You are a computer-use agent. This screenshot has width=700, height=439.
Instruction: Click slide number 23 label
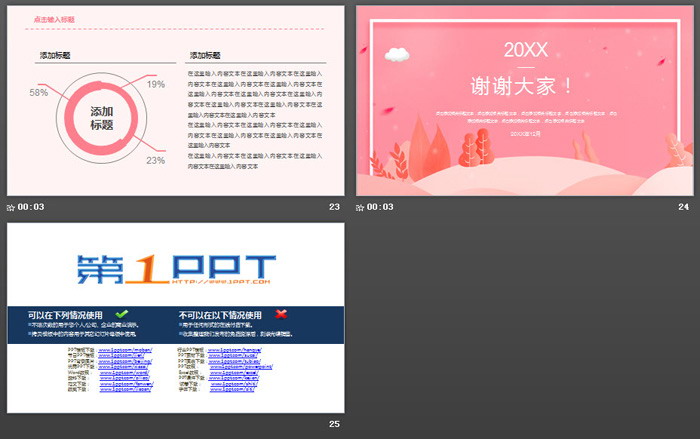[x=334, y=207]
